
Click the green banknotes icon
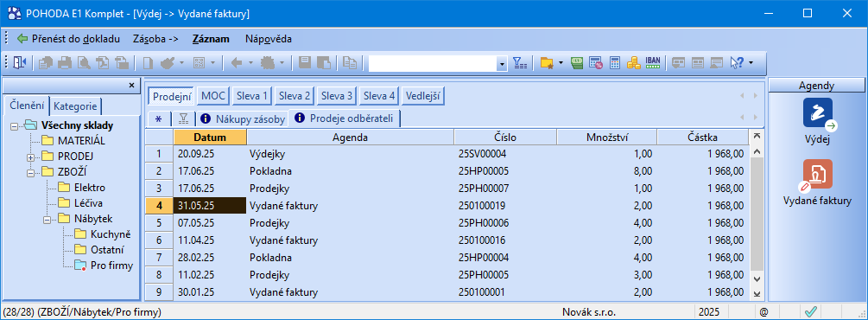[x=578, y=63]
